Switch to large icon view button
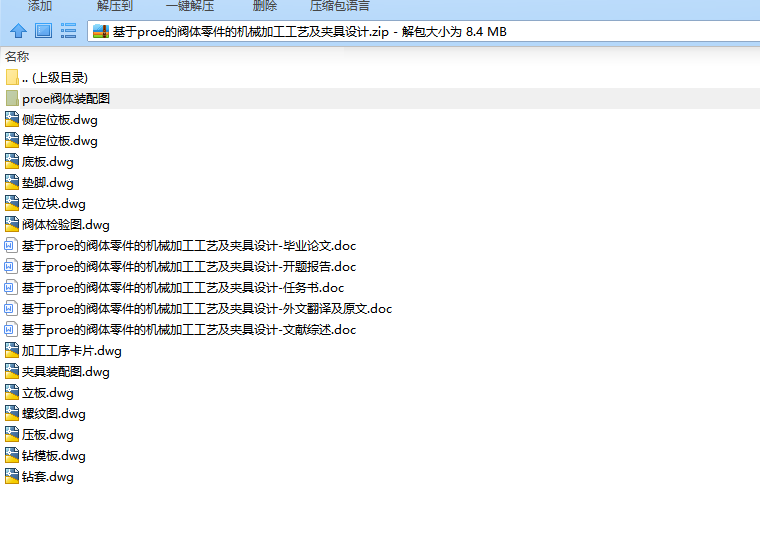The image size is (760, 556). point(43,31)
